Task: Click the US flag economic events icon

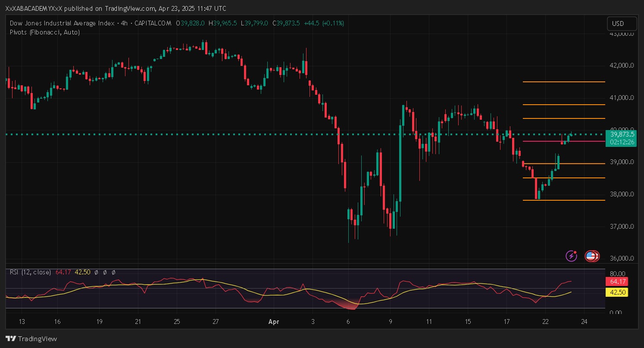Action: coord(591,256)
